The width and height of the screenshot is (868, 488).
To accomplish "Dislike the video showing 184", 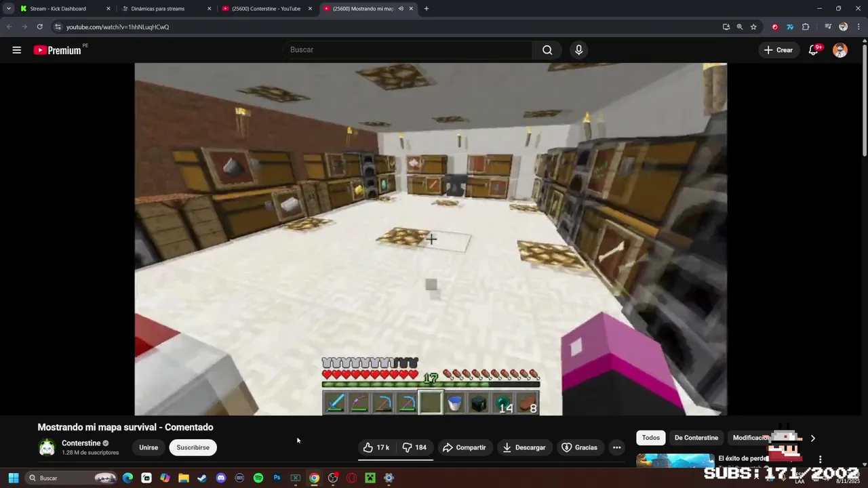I will click(x=415, y=447).
